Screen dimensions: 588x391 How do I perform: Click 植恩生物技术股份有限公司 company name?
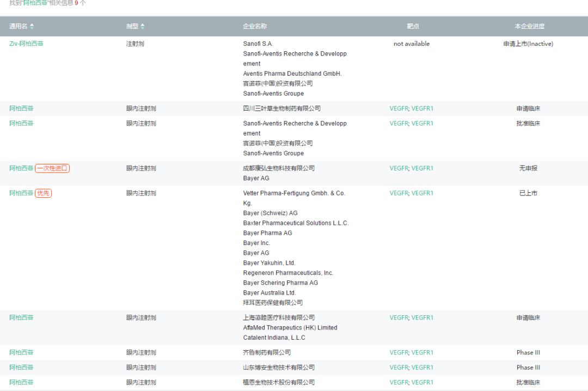click(x=279, y=382)
